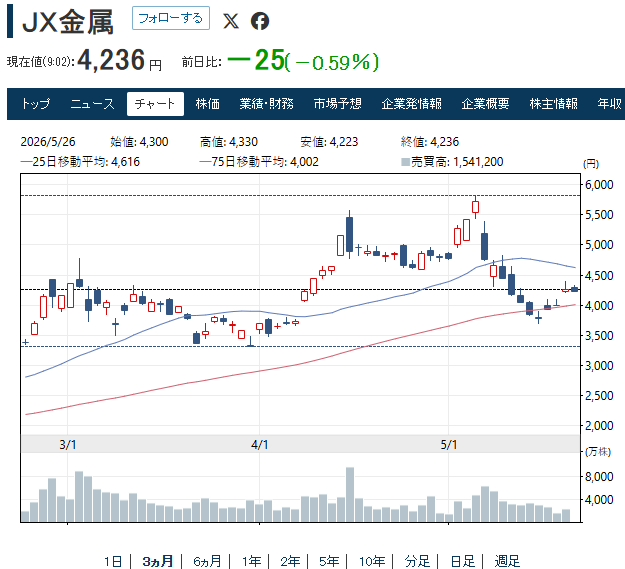Switch to 日足 candle interval
Viewport: 625px width, 569px height.
click(x=462, y=561)
